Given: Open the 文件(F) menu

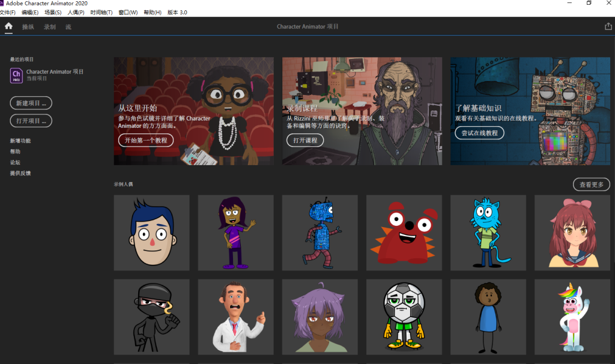Looking at the screenshot, I should [x=8, y=13].
